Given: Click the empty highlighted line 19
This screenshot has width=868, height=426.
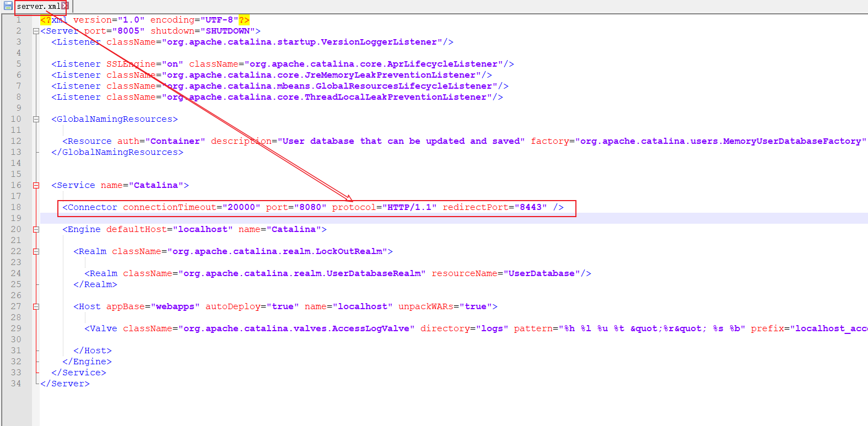Looking at the screenshot, I should [454, 218].
